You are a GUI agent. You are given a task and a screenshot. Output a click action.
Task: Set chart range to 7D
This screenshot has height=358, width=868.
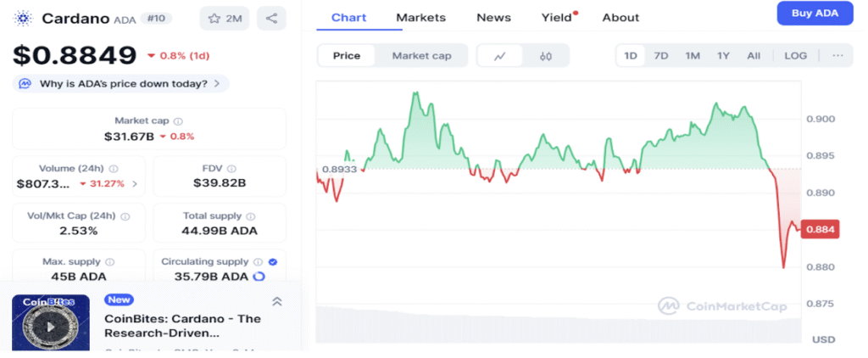pyautogui.click(x=661, y=55)
